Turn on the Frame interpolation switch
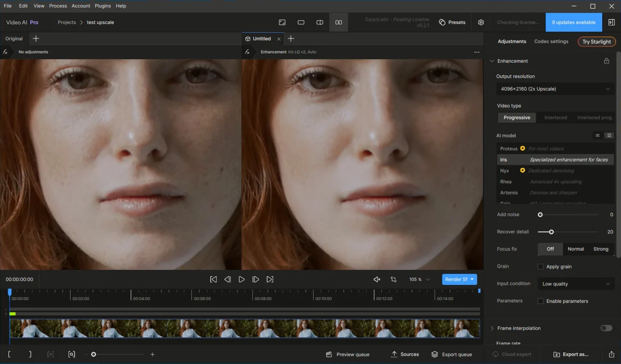The height and width of the screenshot is (364, 621). coord(606,328)
